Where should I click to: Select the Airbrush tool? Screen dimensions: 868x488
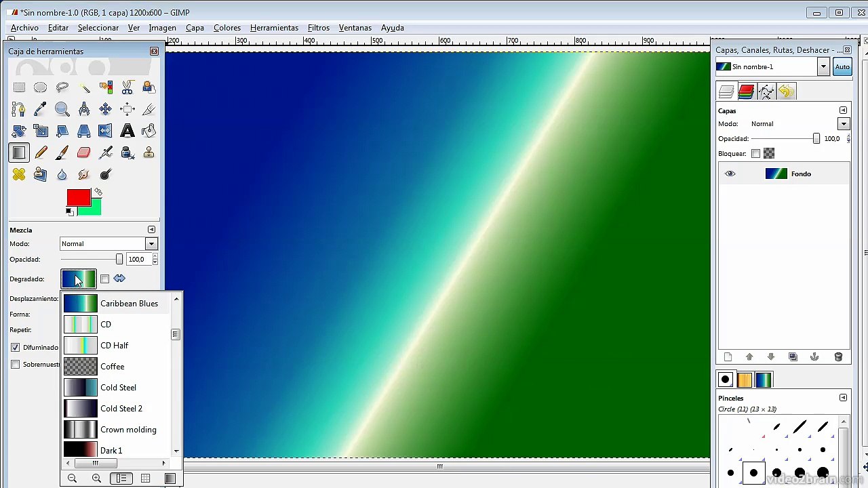(x=106, y=152)
